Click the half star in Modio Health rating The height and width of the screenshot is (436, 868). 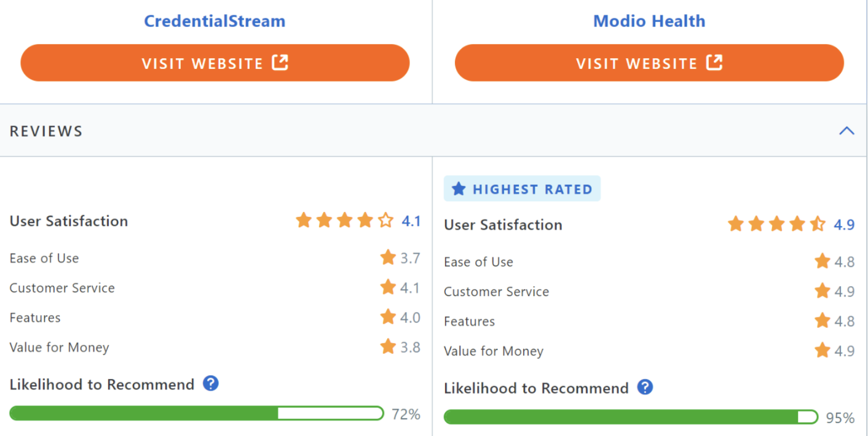pos(818,224)
